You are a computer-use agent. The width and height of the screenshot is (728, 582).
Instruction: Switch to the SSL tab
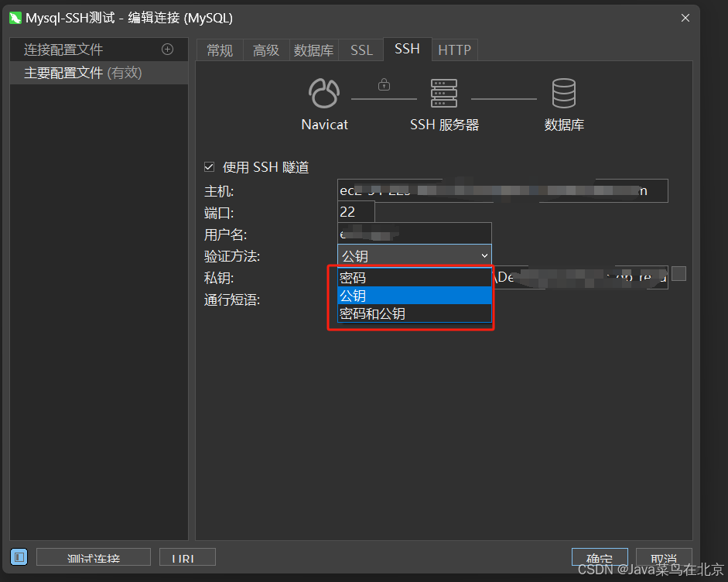[x=361, y=50]
